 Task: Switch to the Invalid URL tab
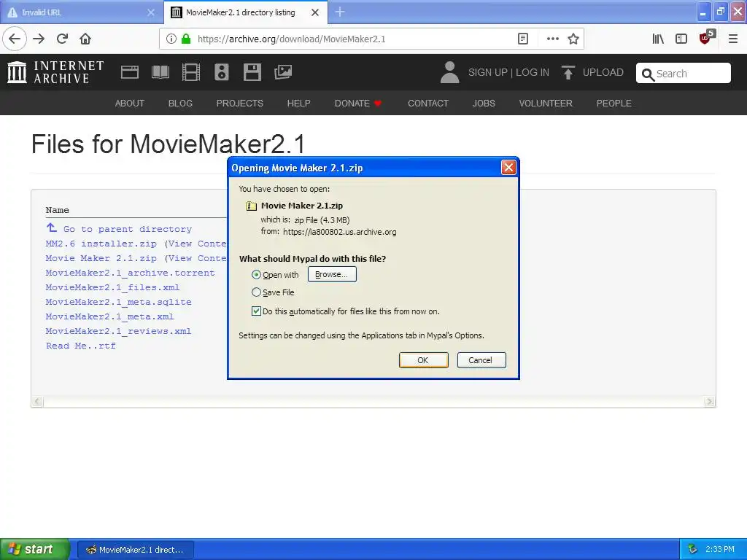[x=81, y=12]
